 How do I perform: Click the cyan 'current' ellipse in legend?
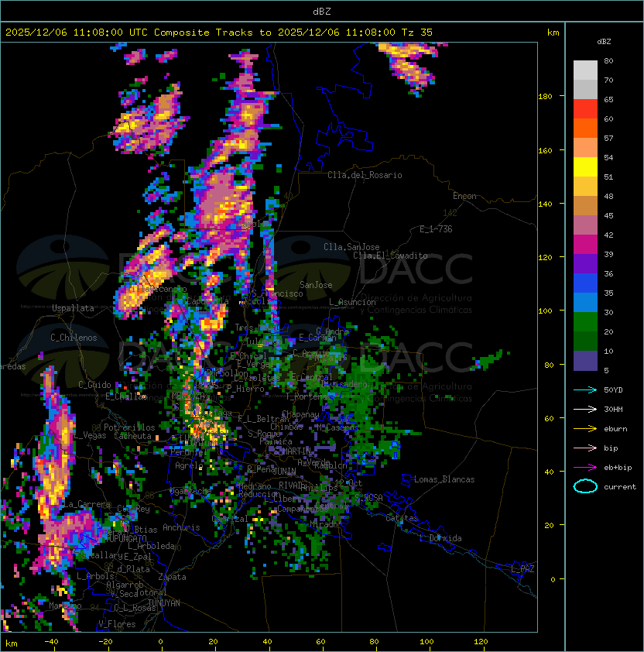[585, 486]
